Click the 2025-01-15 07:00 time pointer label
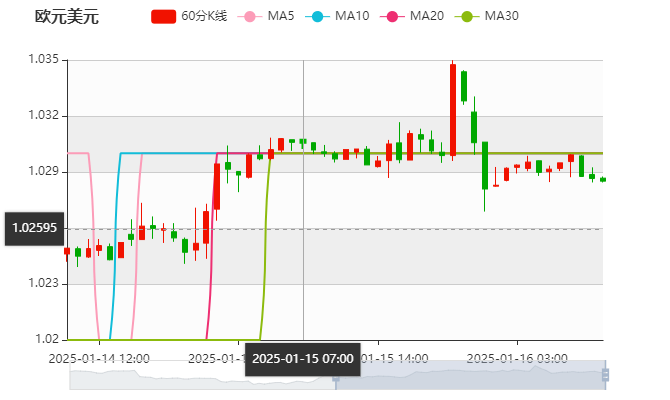Viewport: 670px width, 400px height. [302, 358]
